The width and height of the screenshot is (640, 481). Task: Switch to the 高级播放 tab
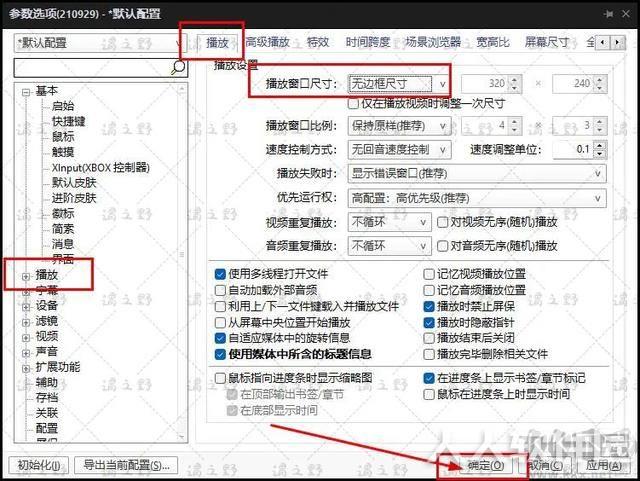point(268,42)
